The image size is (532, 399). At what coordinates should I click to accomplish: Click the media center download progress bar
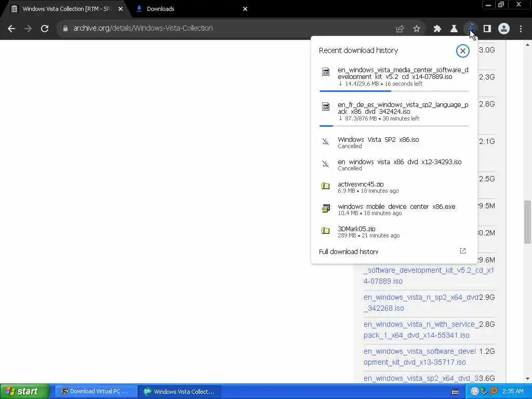(394, 91)
